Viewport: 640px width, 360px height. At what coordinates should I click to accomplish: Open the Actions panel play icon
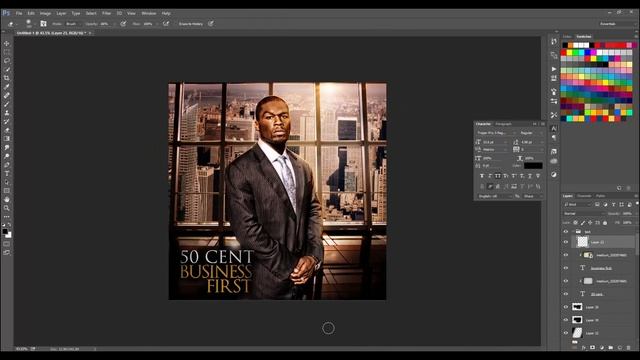click(x=553, y=69)
